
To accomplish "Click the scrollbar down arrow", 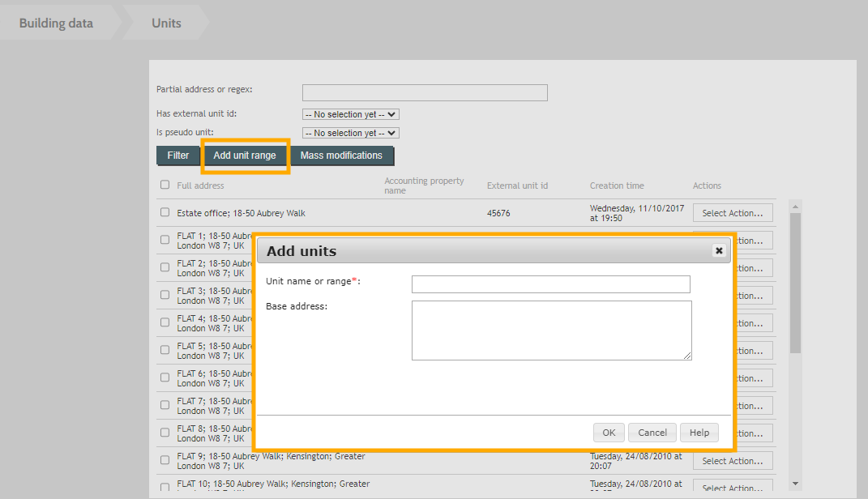I will point(795,483).
